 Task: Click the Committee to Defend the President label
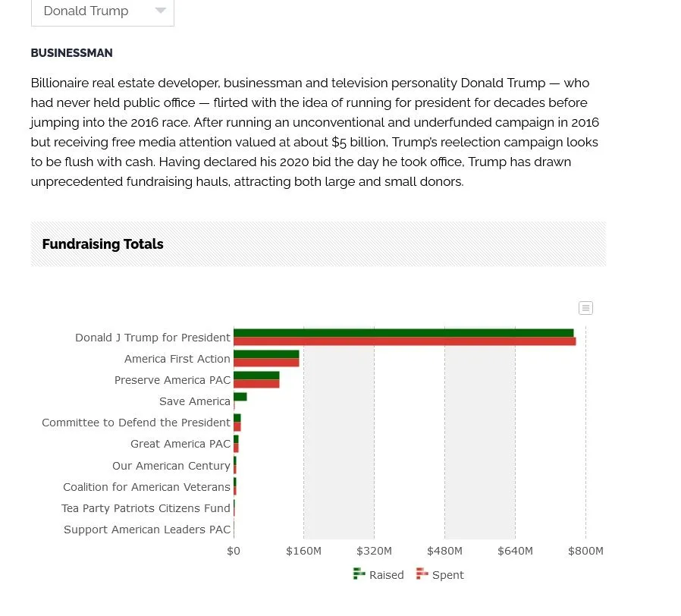tap(136, 423)
